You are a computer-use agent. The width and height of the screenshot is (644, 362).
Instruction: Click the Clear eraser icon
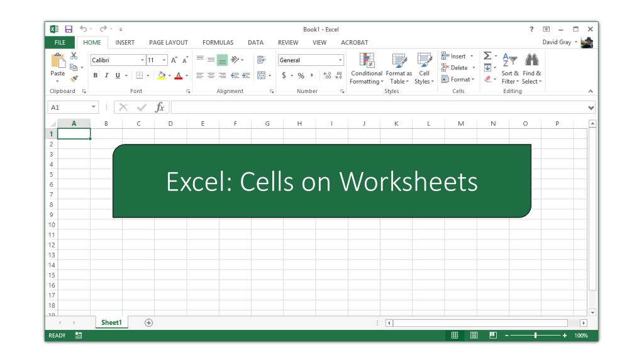pos(487,79)
